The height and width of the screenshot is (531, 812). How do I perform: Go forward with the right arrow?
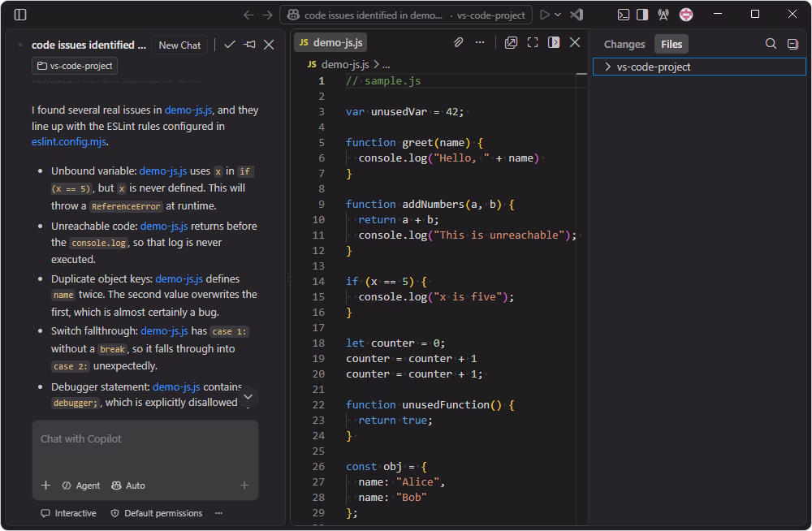(x=267, y=15)
